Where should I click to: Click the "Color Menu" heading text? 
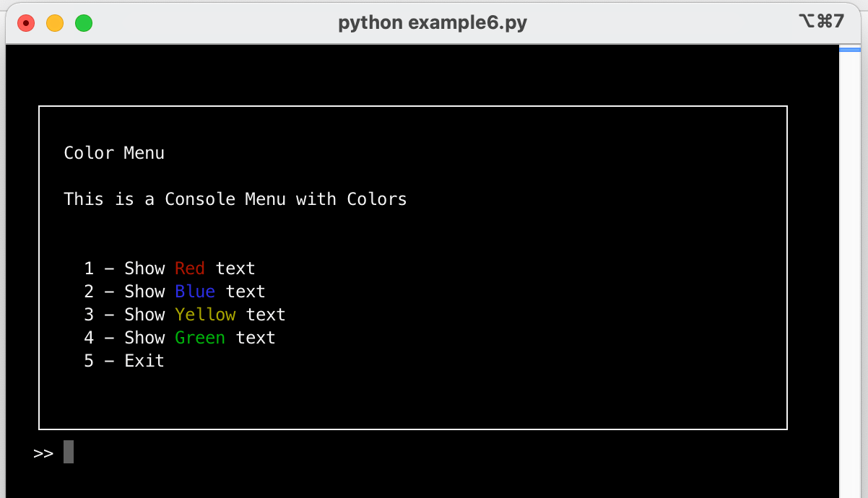coord(113,152)
